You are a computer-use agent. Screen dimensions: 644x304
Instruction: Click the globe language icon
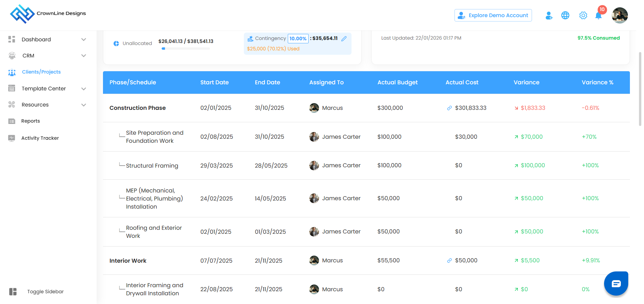point(565,15)
